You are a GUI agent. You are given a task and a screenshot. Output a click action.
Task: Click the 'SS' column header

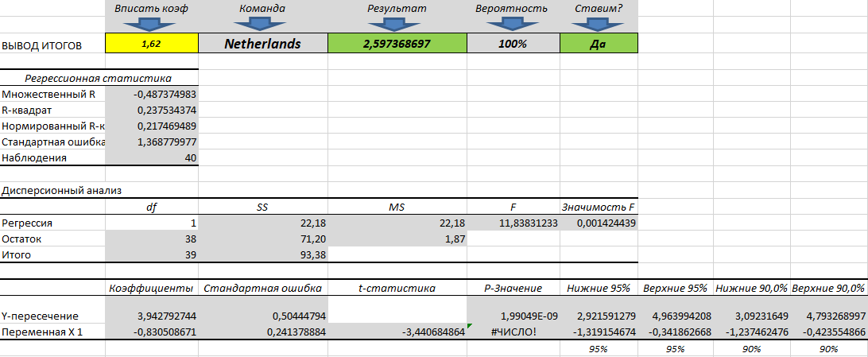pos(263,207)
